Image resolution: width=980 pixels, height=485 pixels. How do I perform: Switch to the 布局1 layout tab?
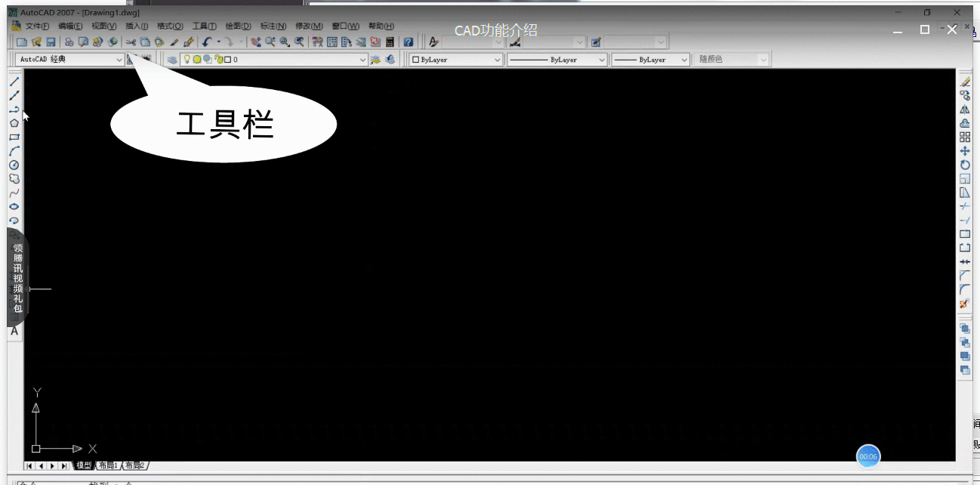107,465
